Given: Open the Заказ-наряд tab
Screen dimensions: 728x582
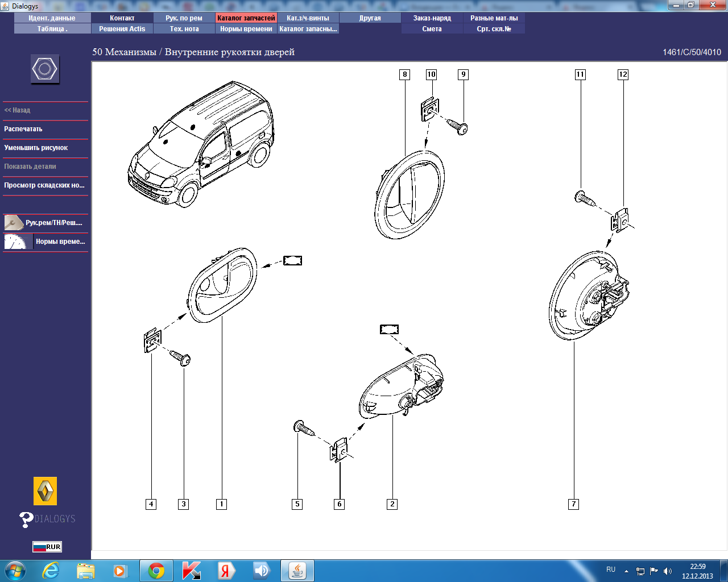Looking at the screenshot, I should [432, 18].
